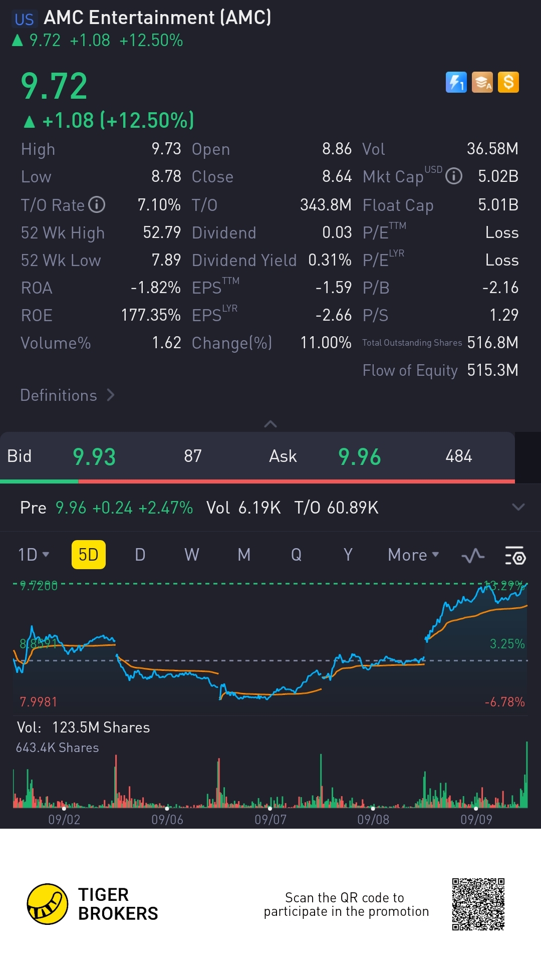The image size is (541, 980).
Task: Open the Definitions link
Action: 68,395
